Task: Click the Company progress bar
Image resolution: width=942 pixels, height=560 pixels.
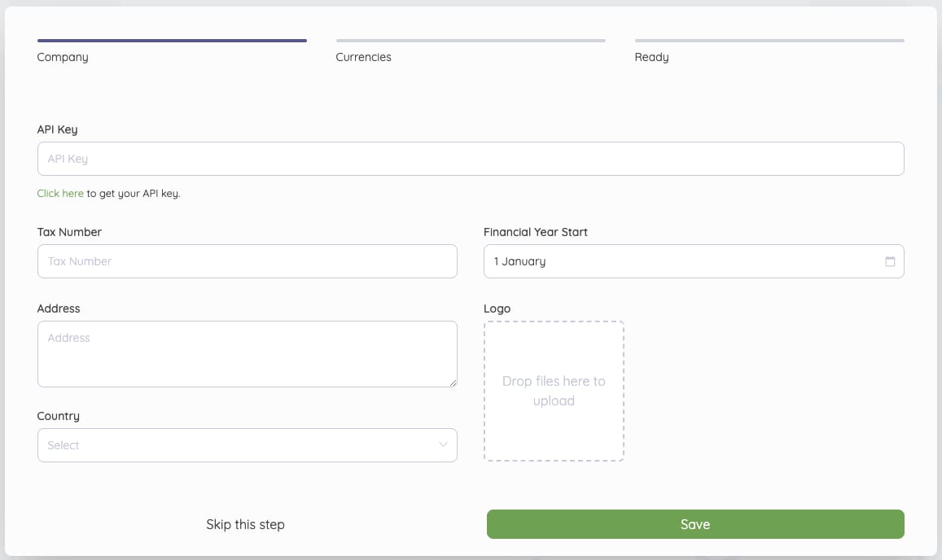Action: 171,40
